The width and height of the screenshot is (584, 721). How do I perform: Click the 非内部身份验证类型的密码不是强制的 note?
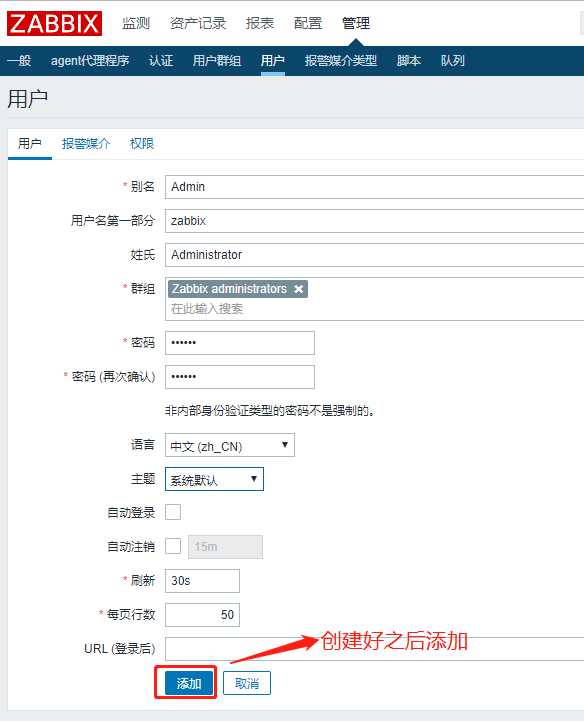tap(270, 411)
